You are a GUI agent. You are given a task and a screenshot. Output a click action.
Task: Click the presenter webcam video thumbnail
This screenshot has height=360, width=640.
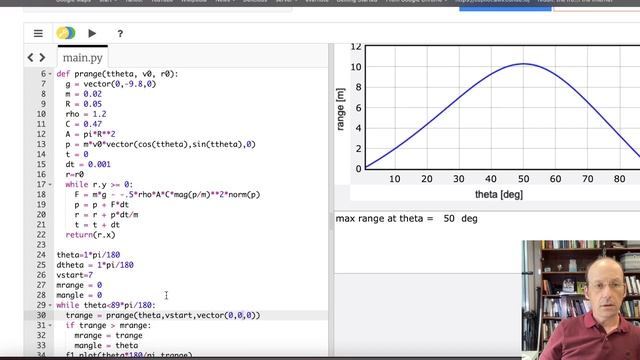pyautogui.click(x=580, y=300)
